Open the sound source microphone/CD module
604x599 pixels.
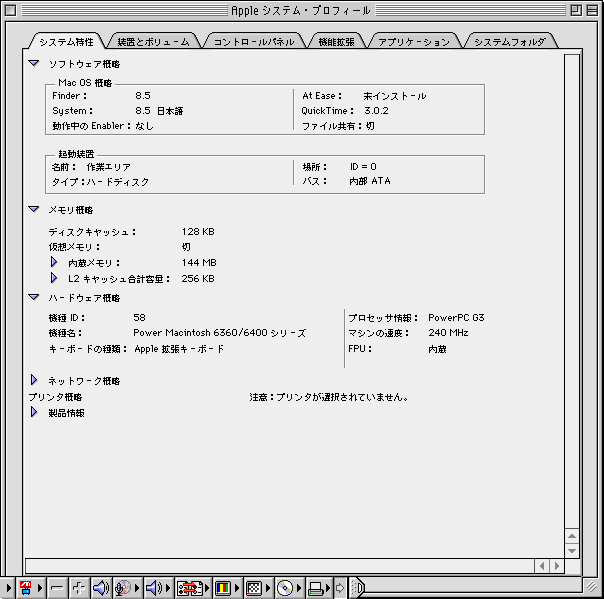pos(127,588)
